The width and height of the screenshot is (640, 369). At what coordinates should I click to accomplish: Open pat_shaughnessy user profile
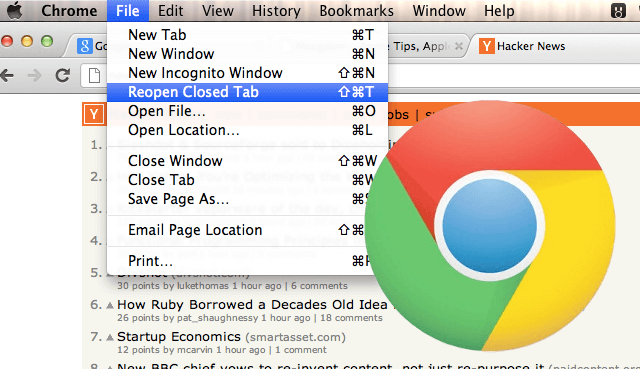[x=217, y=318]
